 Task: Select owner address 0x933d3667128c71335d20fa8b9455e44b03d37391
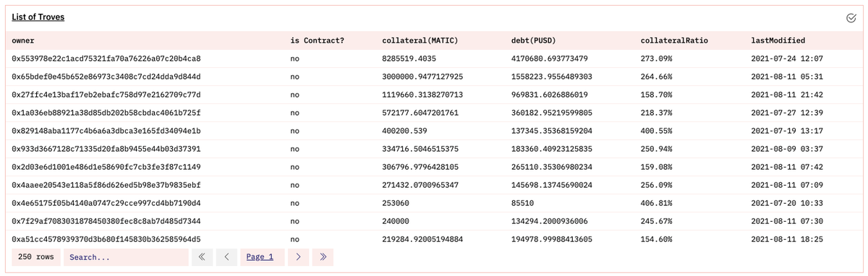[106, 149]
